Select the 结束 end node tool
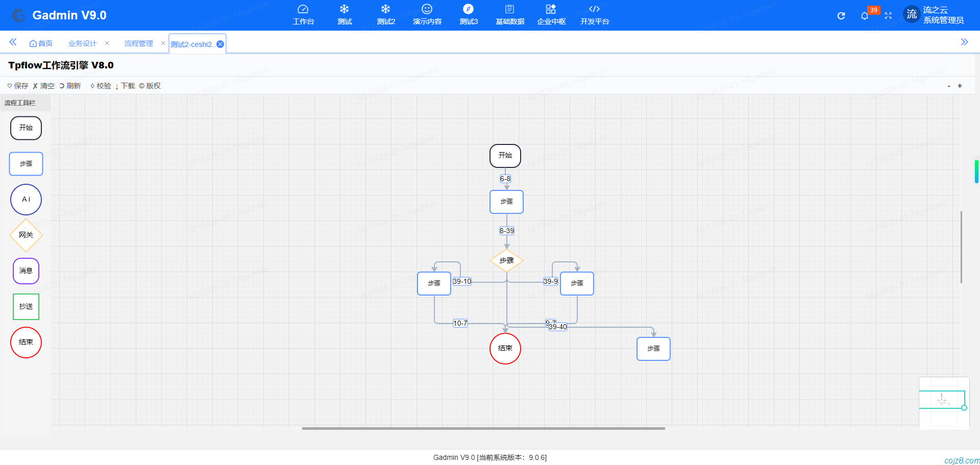This screenshot has height=465, width=980. (x=26, y=342)
